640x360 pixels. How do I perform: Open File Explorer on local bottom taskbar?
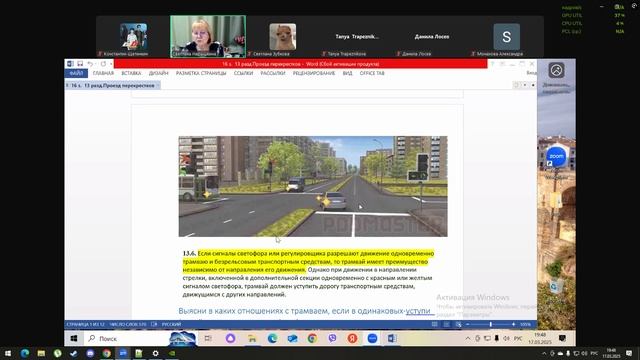(41, 353)
